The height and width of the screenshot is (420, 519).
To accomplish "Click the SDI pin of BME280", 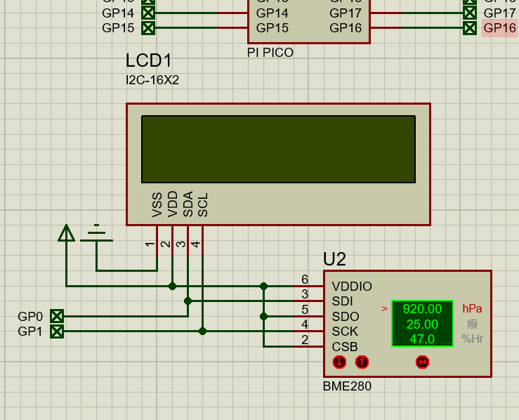I will pyautogui.click(x=342, y=301).
